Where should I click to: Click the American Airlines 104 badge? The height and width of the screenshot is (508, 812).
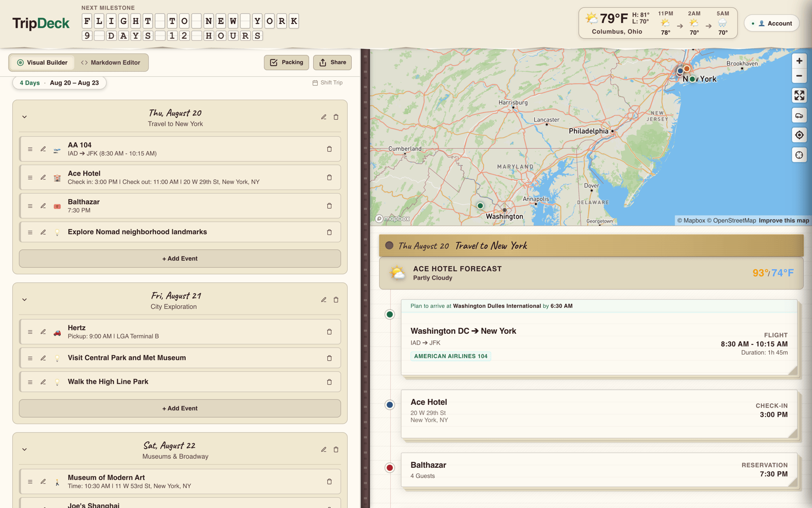451,356
